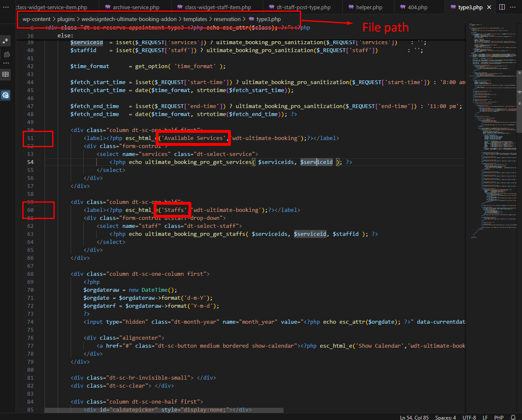Viewport: 522px width, 420px height.
Task: Click "month_year" name on line 74
Action: click(x=258, y=322)
